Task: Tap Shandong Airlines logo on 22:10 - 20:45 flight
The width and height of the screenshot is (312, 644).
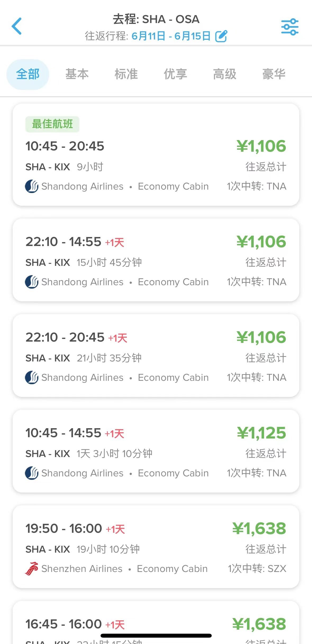Action: pos(32,378)
